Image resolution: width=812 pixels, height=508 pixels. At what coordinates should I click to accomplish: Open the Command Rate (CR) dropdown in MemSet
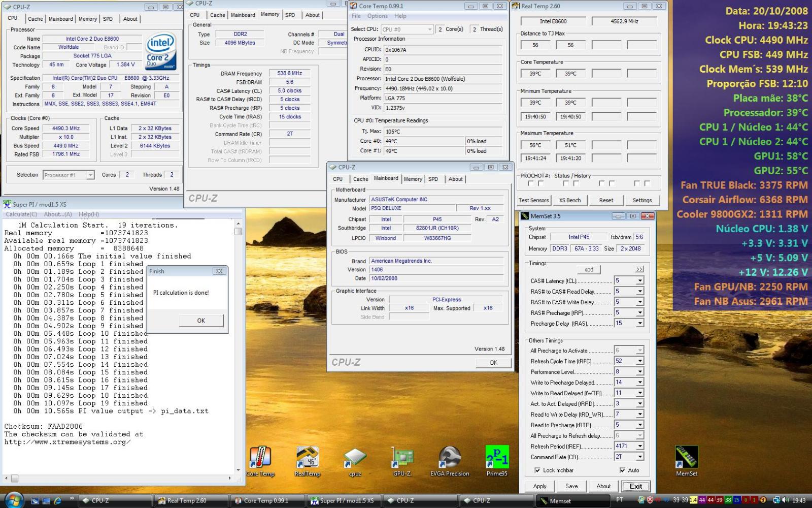point(640,457)
